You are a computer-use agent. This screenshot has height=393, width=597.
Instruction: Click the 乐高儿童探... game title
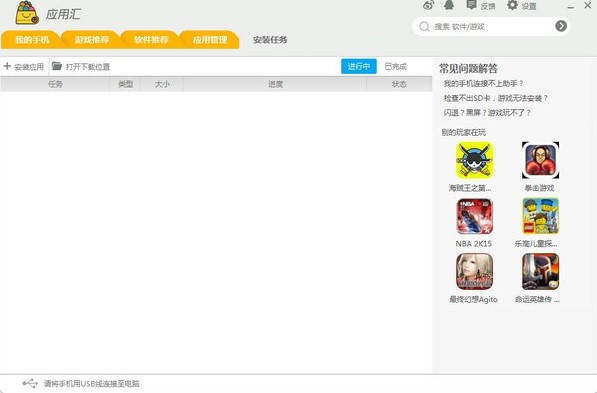[x=536, y=244]
